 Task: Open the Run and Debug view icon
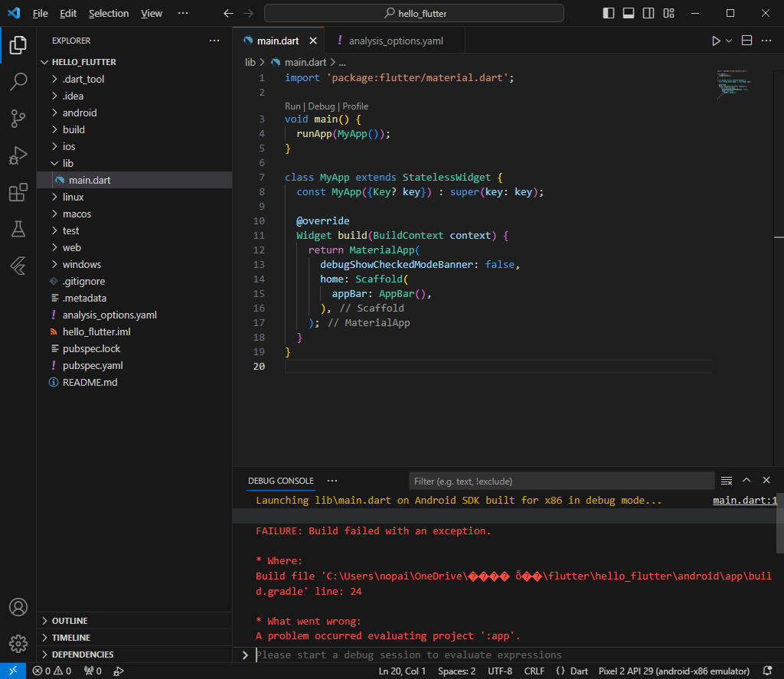coord(18,155)
